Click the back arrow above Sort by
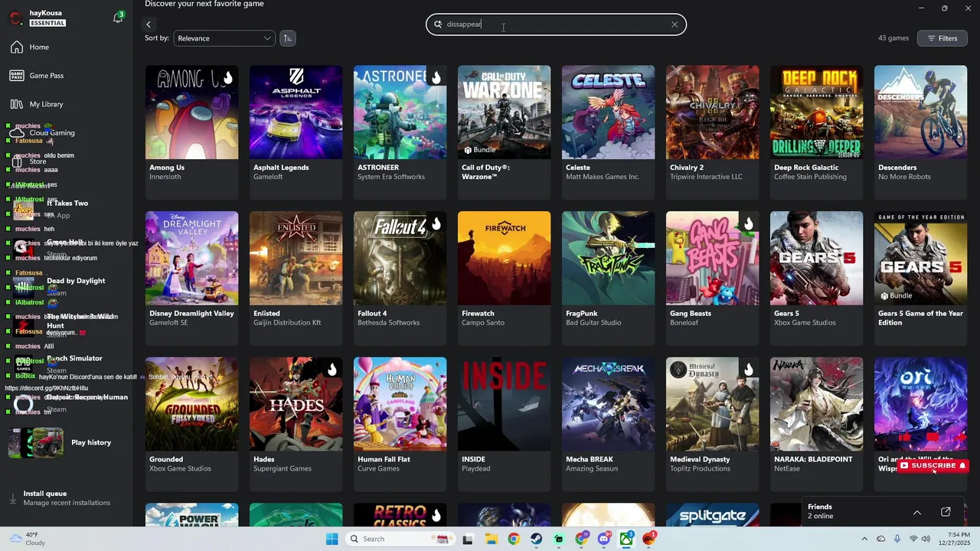Viewport: 980px width, 551px height. point(149,24)
